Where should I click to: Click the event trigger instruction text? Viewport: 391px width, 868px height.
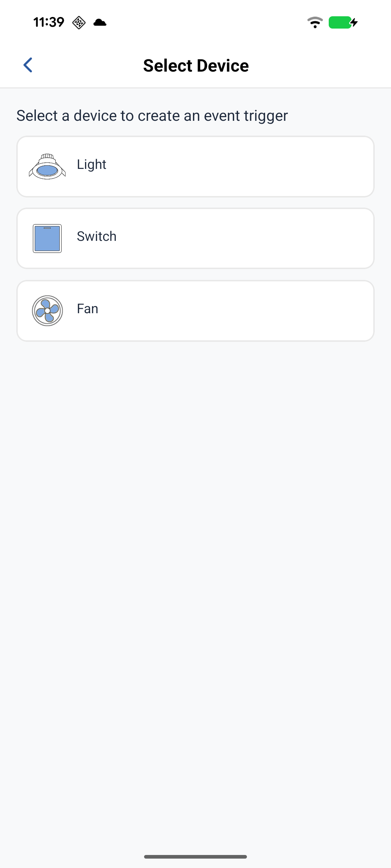[152, 116]
